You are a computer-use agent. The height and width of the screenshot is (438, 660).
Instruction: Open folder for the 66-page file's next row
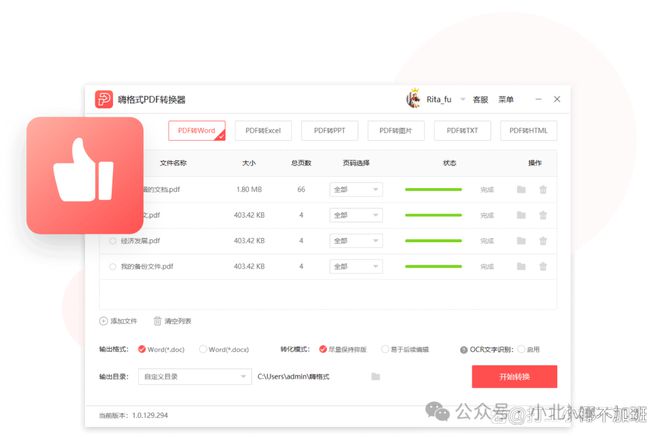click(521, 215)
